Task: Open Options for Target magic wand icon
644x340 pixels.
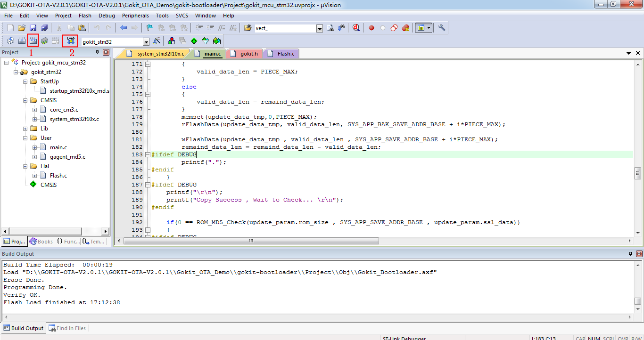Action: 157,41
